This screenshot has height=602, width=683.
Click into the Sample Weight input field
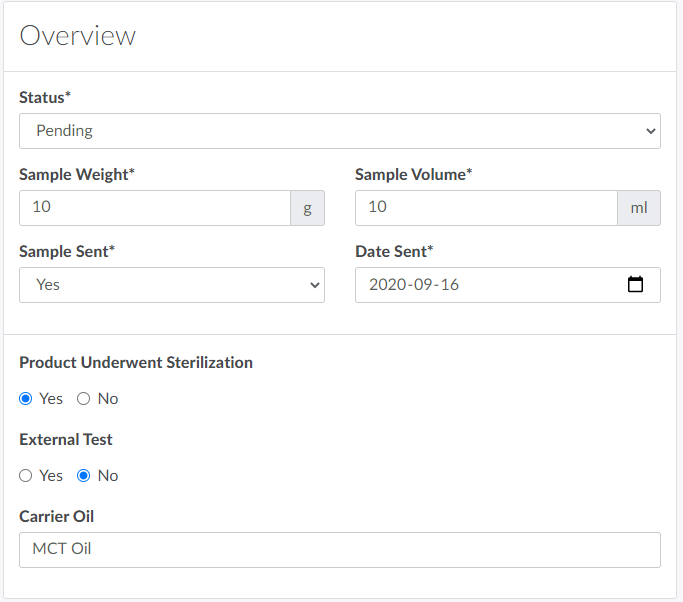[x=154, y=208]
